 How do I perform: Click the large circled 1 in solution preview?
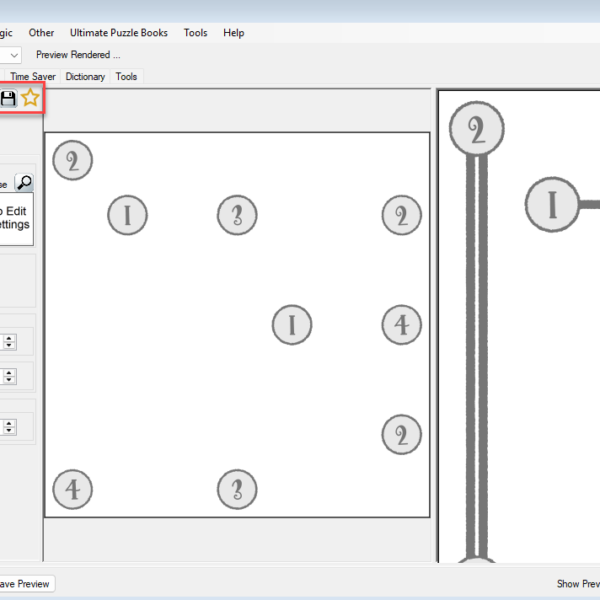pos(551,205)
